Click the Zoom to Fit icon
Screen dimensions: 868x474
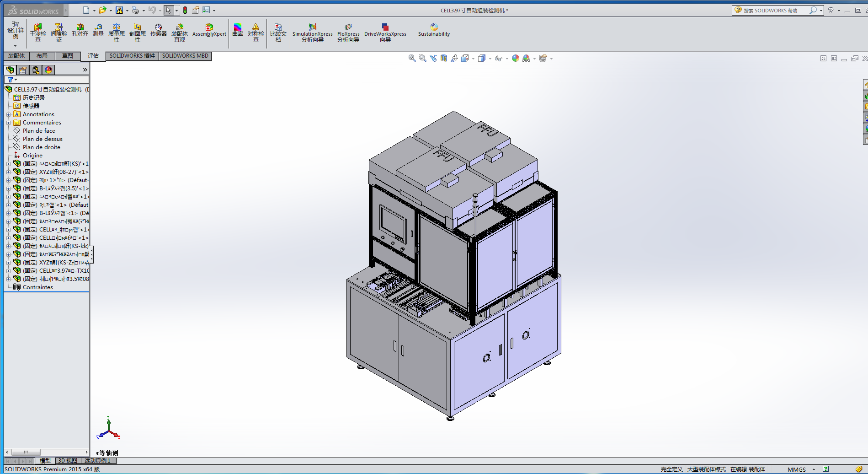pyautogui.click(x=412, y=58)
